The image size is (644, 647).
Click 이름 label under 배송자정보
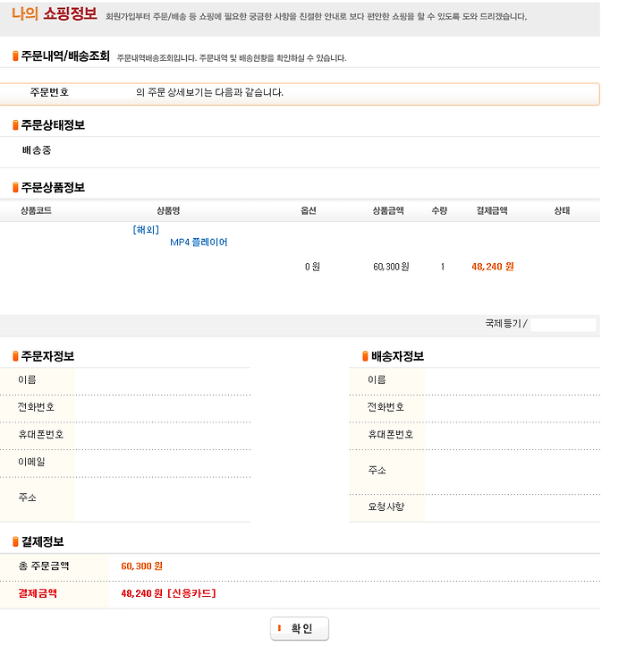point(377,379)
